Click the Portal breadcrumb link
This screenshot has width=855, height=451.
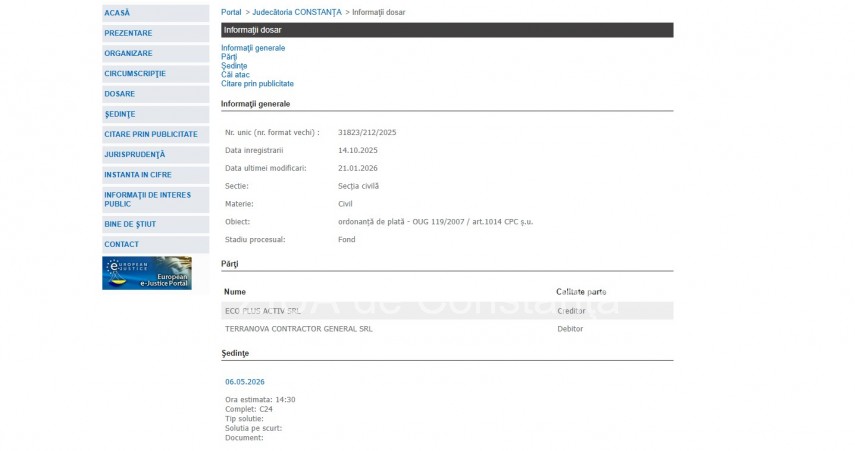click(x=231, y=12)
